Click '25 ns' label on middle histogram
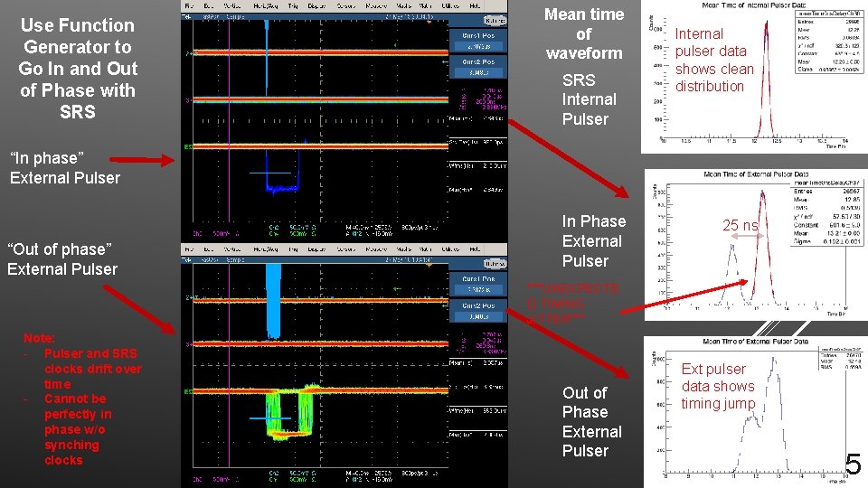Viewport: 868px width, 488px height. [741, 226]
